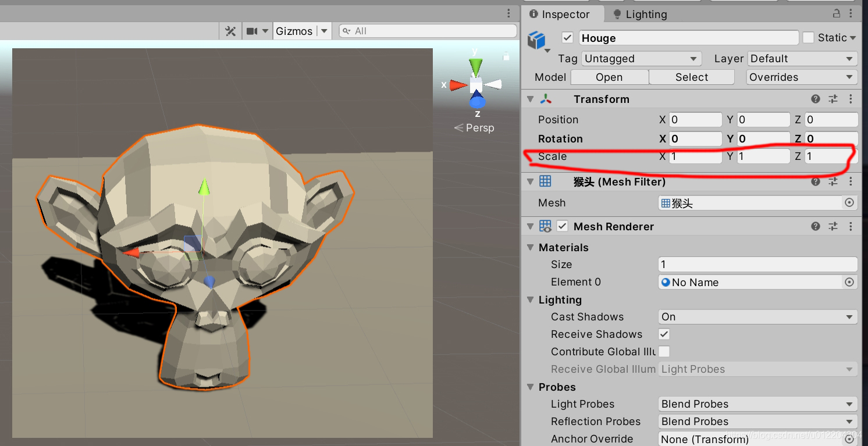The width and height of the screenshot is (868, 446).
Task: Click the Houge object prefab cube icon
Action: coord(536,40)
